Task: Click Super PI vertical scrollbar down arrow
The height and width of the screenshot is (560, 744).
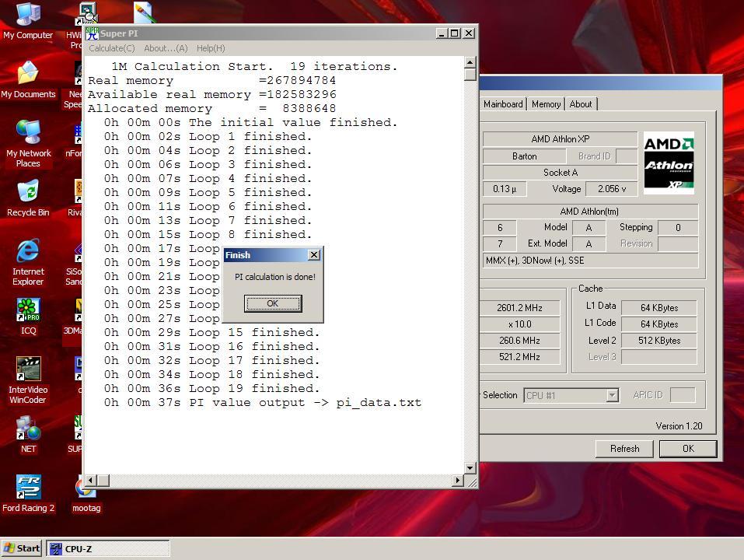Action: point(470,468)
